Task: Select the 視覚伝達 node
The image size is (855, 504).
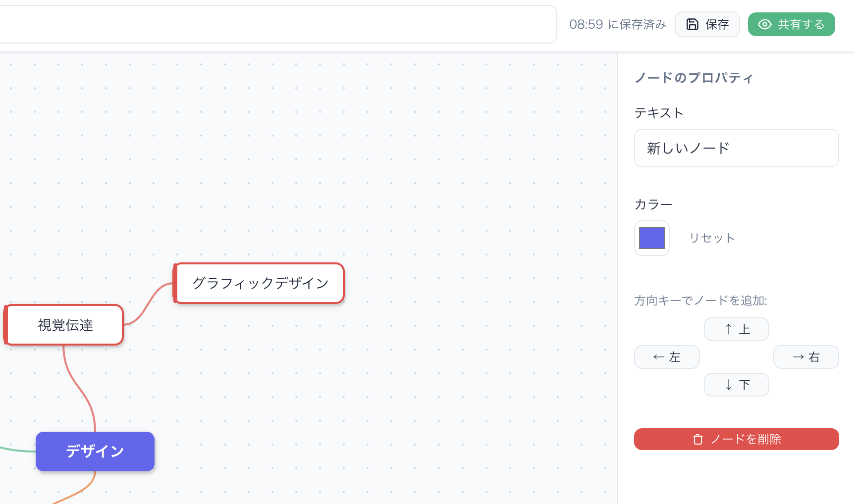Action: [x=65, y=325]
